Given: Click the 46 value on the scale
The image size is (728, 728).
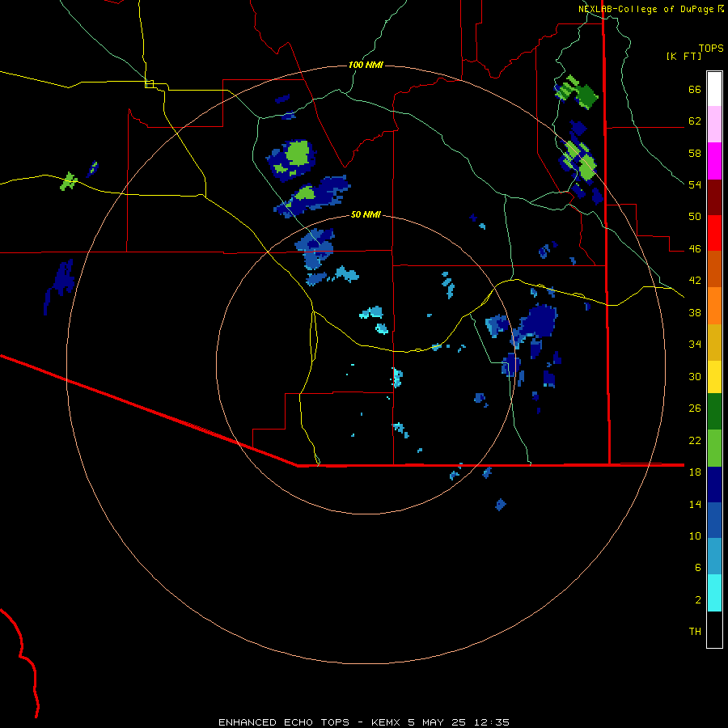Looking at the screenshot, I should click(x=695, y=248).
